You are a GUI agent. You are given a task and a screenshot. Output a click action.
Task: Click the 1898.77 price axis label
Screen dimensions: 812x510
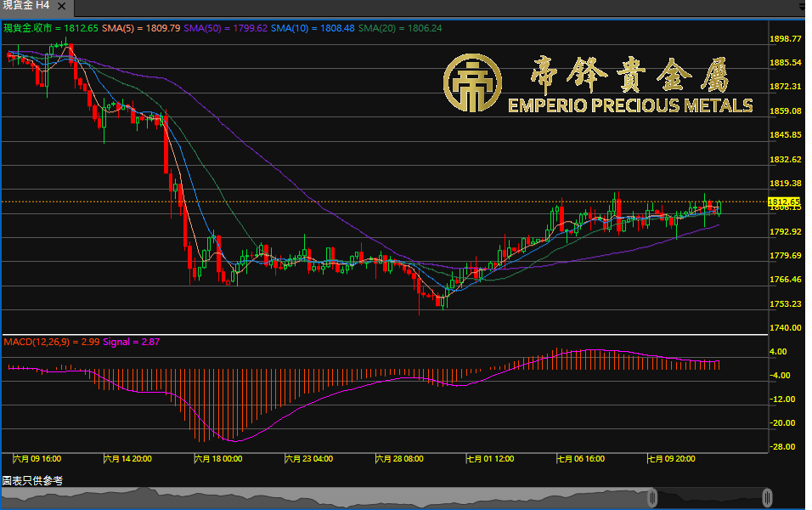785,39
